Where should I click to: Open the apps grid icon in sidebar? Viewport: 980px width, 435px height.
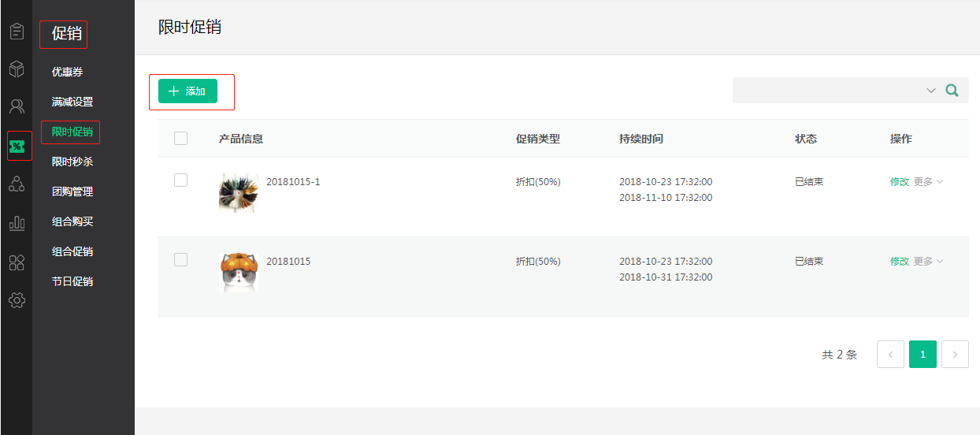point(17,262)
